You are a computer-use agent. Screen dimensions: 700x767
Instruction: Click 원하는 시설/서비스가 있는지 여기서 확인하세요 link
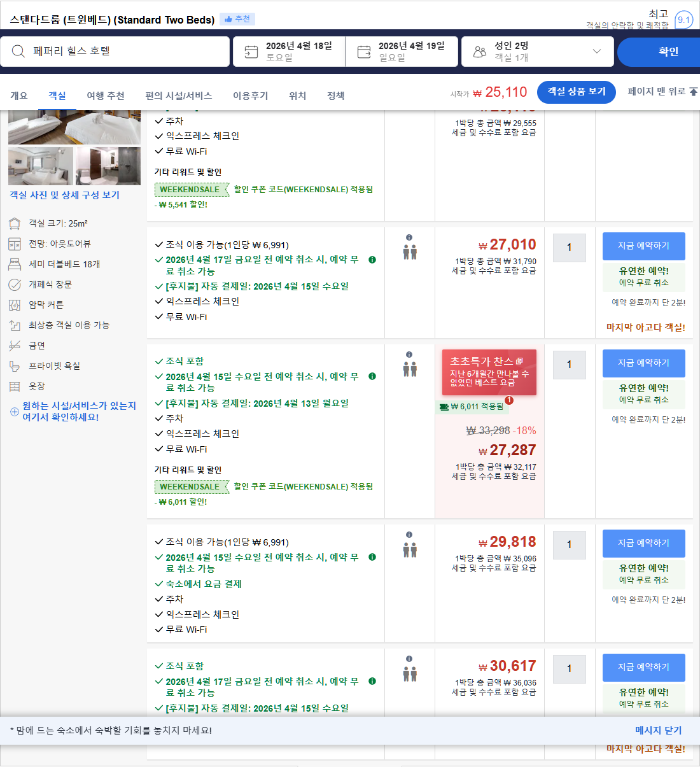tap(79, 411)
